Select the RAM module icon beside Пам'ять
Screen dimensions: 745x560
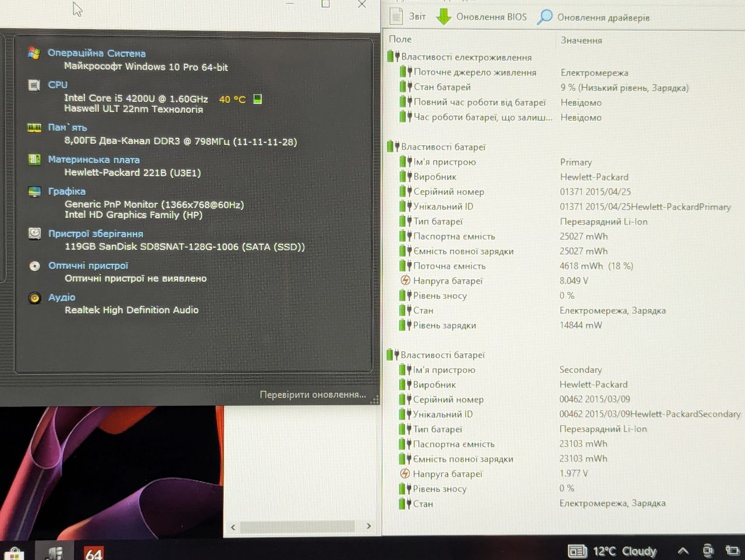point(34,127)
